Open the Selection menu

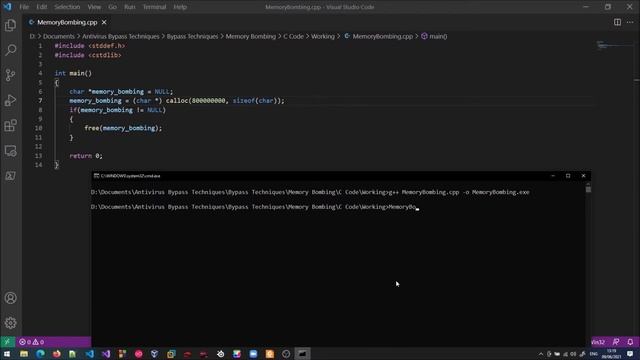(x=67, y=7)
